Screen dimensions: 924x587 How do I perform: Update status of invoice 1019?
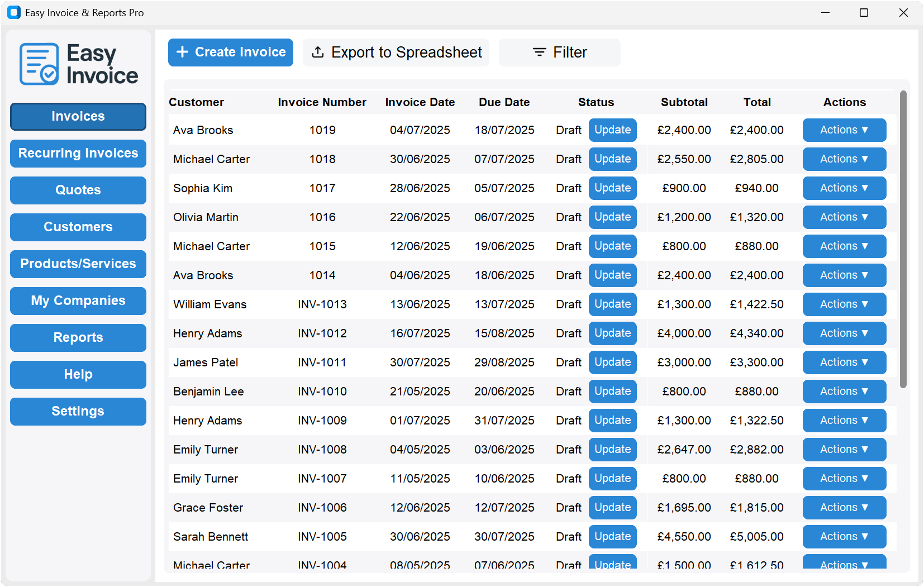click(x=612, y=130)
